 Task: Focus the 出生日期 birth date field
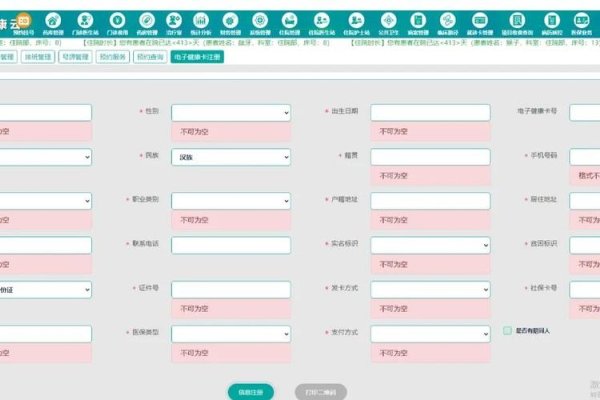coord(430,113)
